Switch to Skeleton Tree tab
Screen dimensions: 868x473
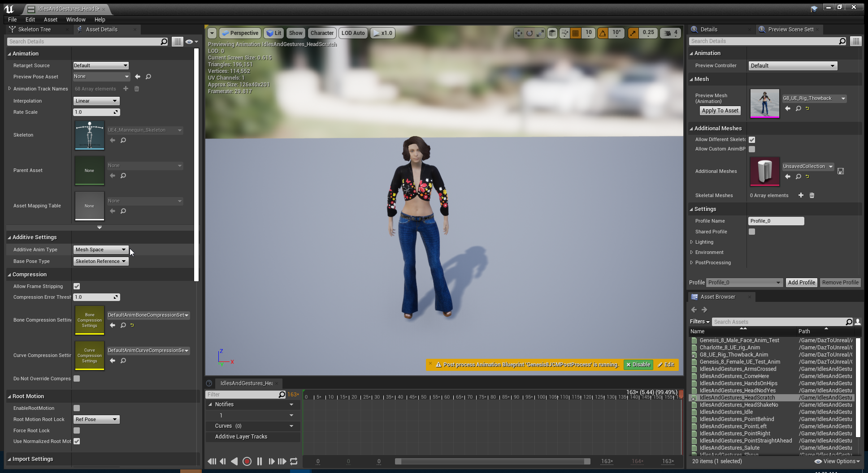[35, 30]
